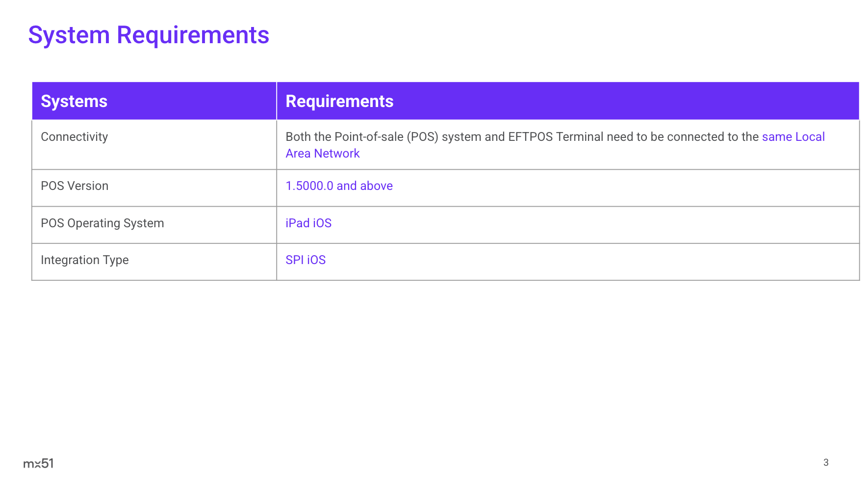Select the Systems column header
The height and width of the screenshot is (480, 868).
pyautogui.click(x=74, y=101)
